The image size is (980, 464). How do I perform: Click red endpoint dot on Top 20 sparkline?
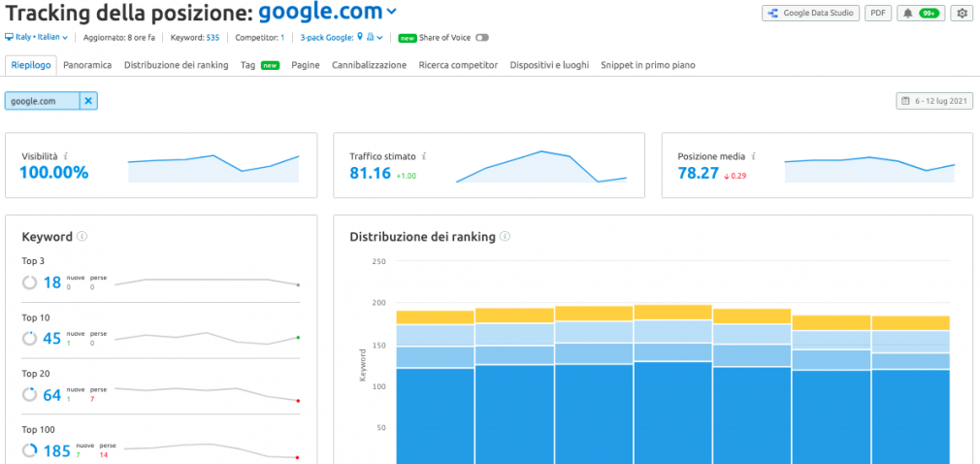298,401
